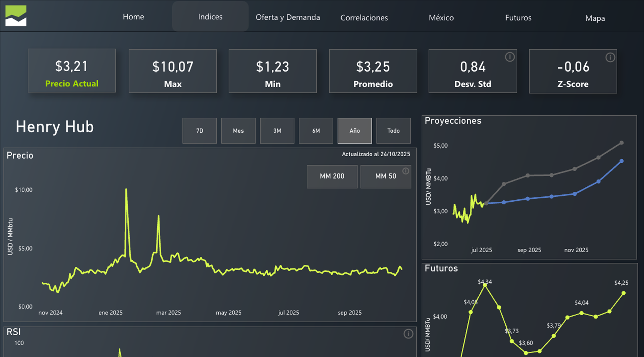Viewport: 644px width, 357px height.
Task: Open the Correlaciones tab
Action: [x=364, y=18]
